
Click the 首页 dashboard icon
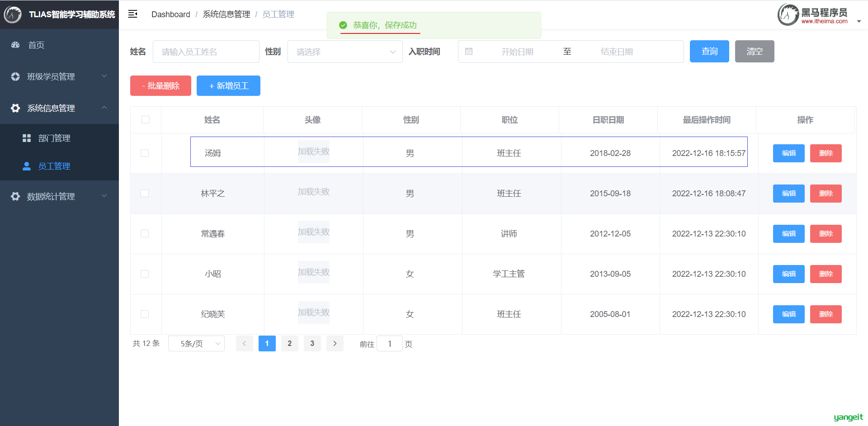click(15, 45)
